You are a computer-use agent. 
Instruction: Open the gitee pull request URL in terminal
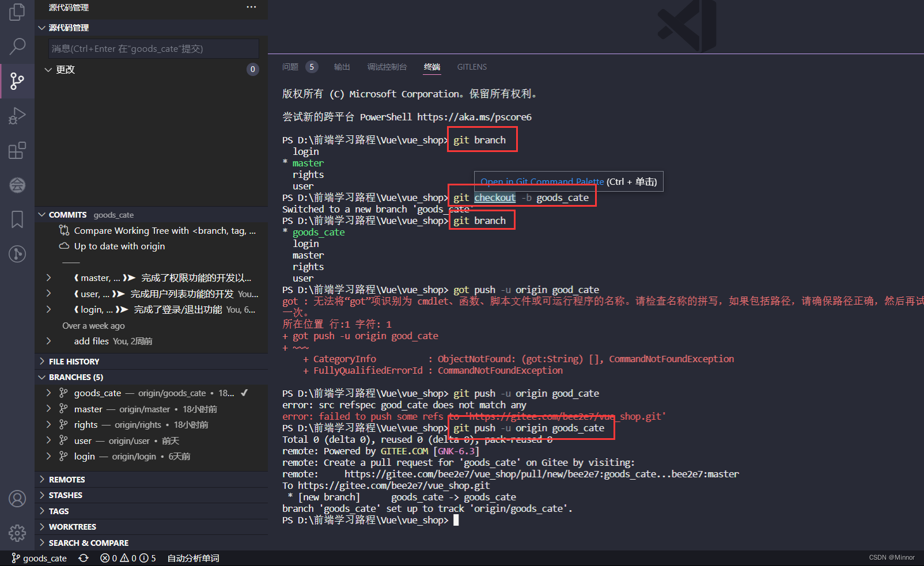[541, 474]
